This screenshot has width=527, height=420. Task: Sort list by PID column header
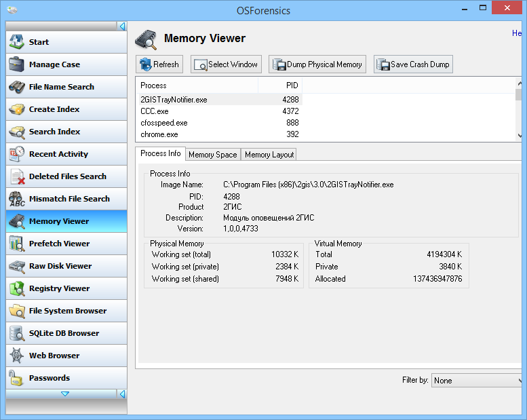[x=280, y=85]
